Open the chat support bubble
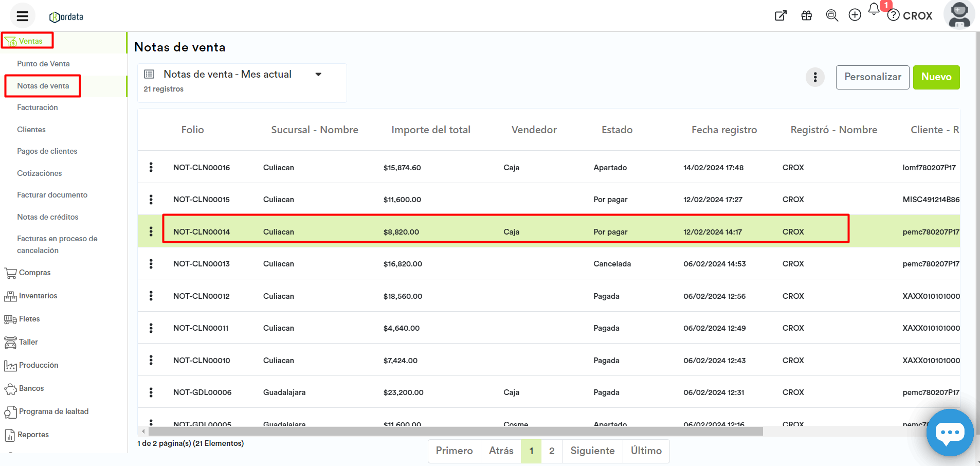The height and width of the screenshot is (466, 980). point(949,433)
